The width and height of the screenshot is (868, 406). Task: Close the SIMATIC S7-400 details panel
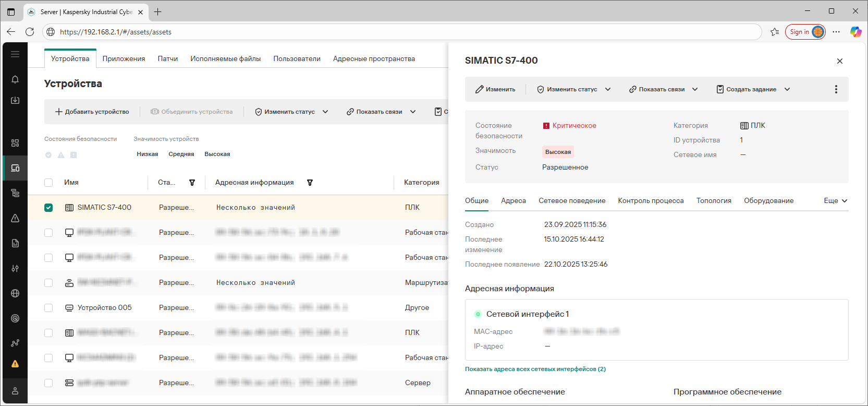point(839,61)
